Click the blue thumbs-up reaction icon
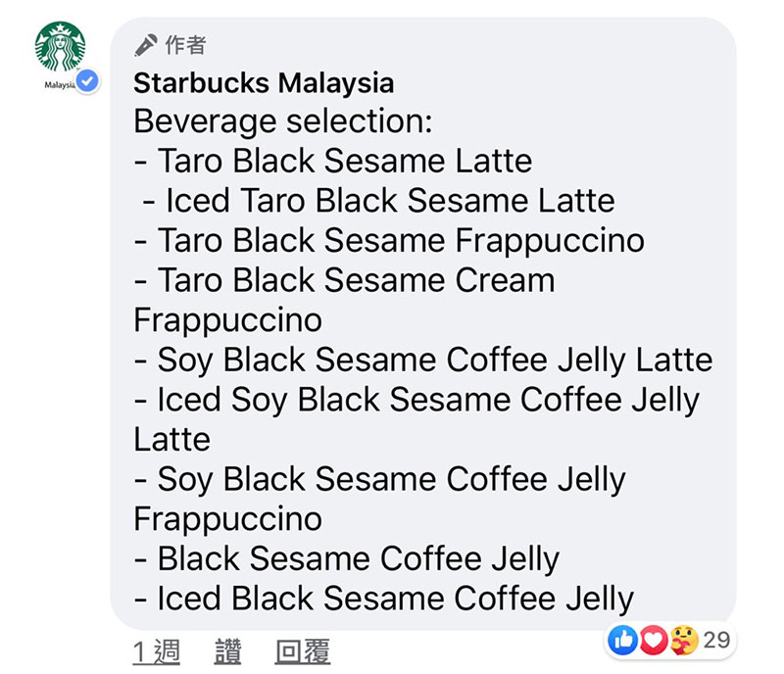This screenshot has width=784, height=674. pyautogui.click(x=622, y=640)
